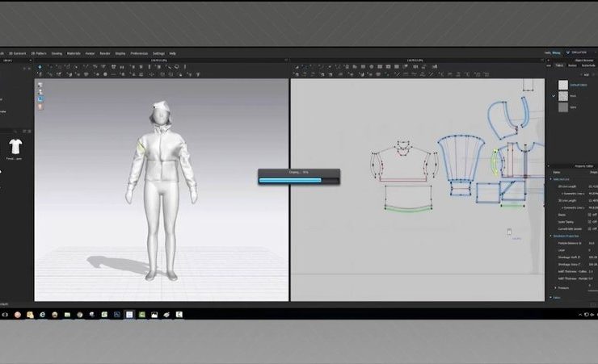The image size is (598, 364).
Task: Select the white T-shirt garment thumbnail in Library
Action: (15, 146)
